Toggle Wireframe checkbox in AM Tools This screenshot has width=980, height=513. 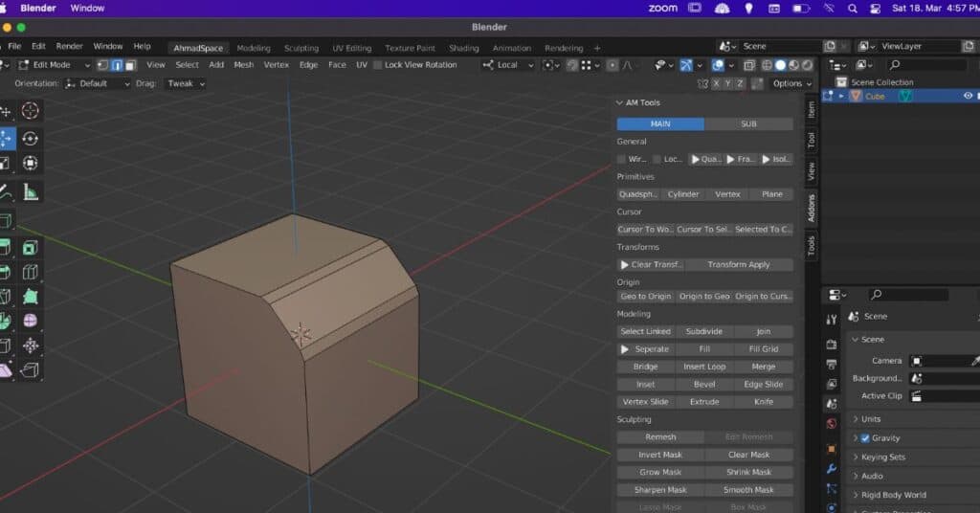click(x=621, y=159)
